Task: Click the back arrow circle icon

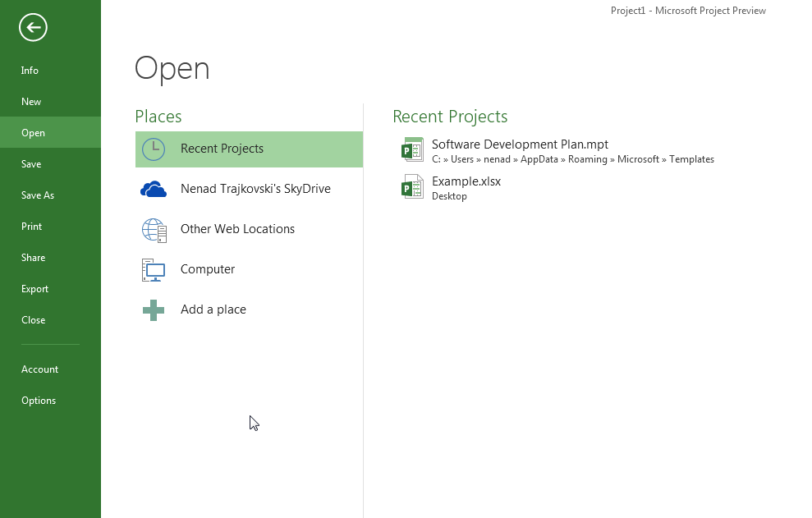Action: (33, 27)
